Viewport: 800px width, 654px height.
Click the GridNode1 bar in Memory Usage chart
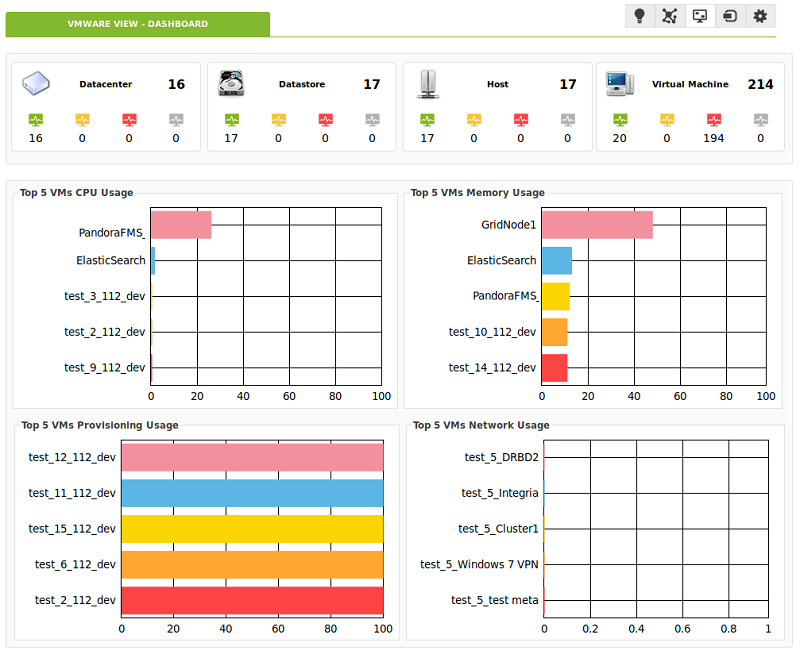pyautogui.click(x=597, y=225)
